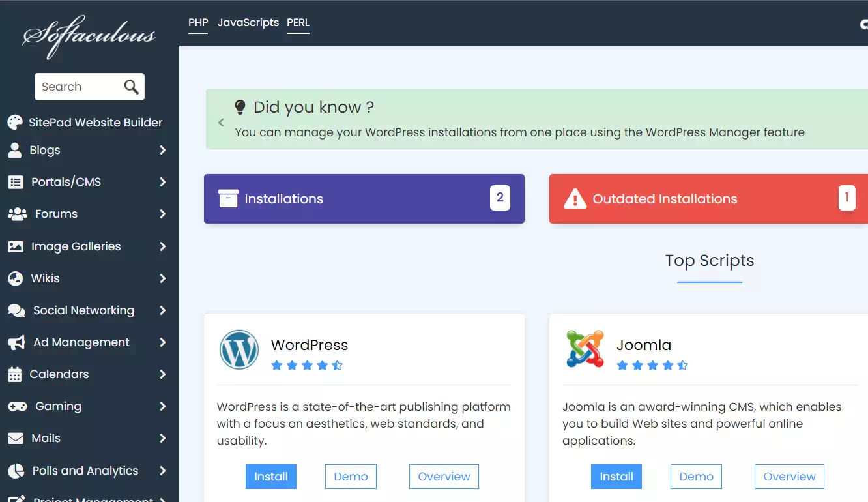Click the Blogs person icon

coord(15,150)
